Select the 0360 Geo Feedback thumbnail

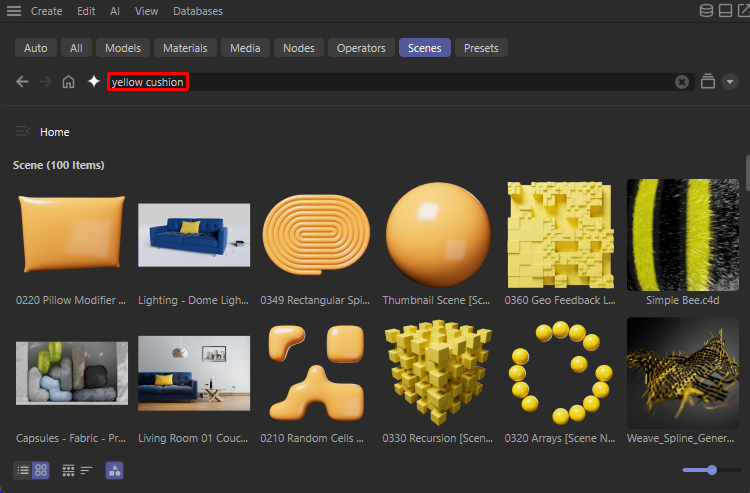point(560,235)
